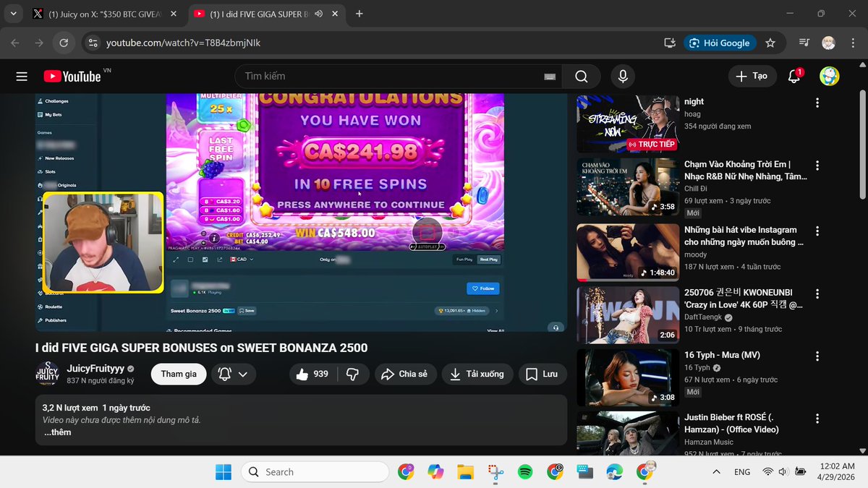
Task: Open the Chạm Vào Khoảng Trời Em thumbnail
Action: (x=628, y=187)
